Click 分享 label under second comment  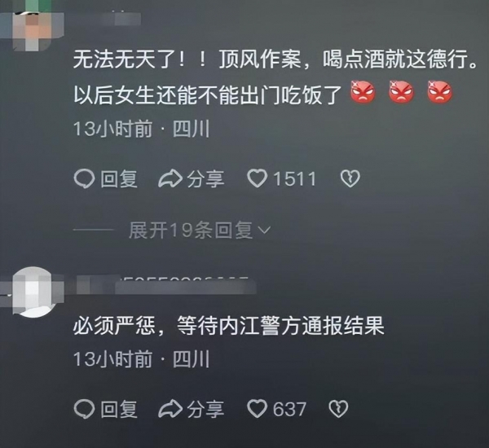205,410
